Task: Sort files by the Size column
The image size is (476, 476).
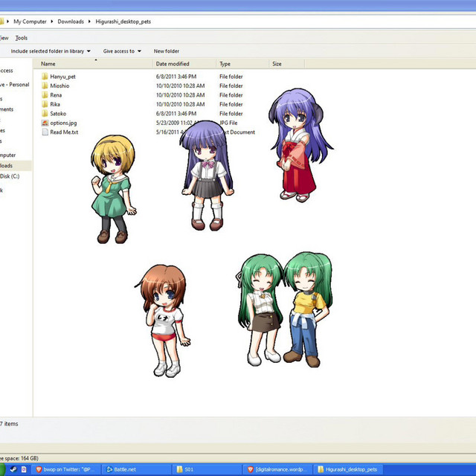Action: tap(277, 64)
